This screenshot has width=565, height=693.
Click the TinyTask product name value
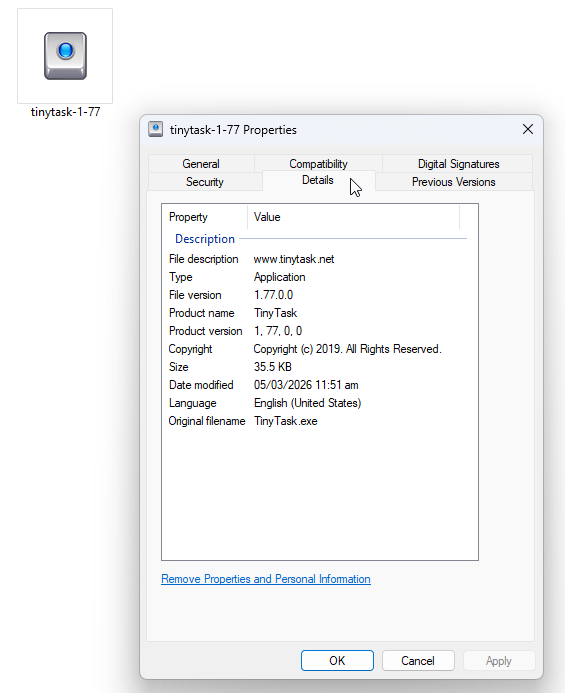(x=275, y=313)
